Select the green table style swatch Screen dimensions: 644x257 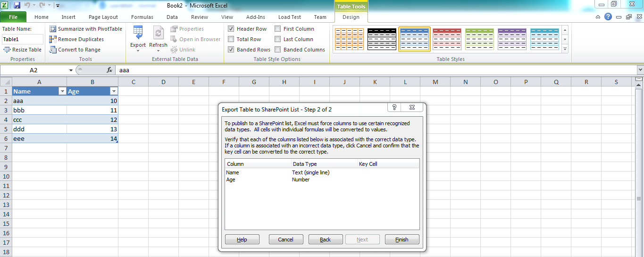(480, 39)
